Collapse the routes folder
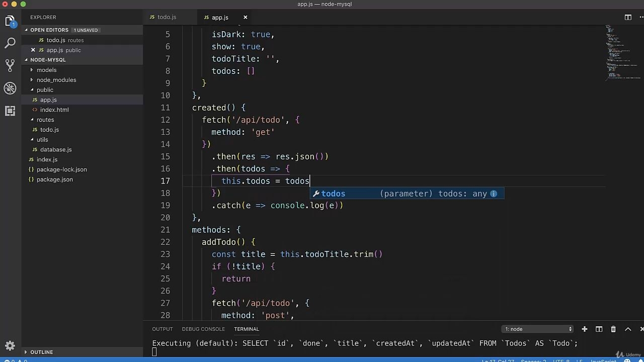 point(32,120)
